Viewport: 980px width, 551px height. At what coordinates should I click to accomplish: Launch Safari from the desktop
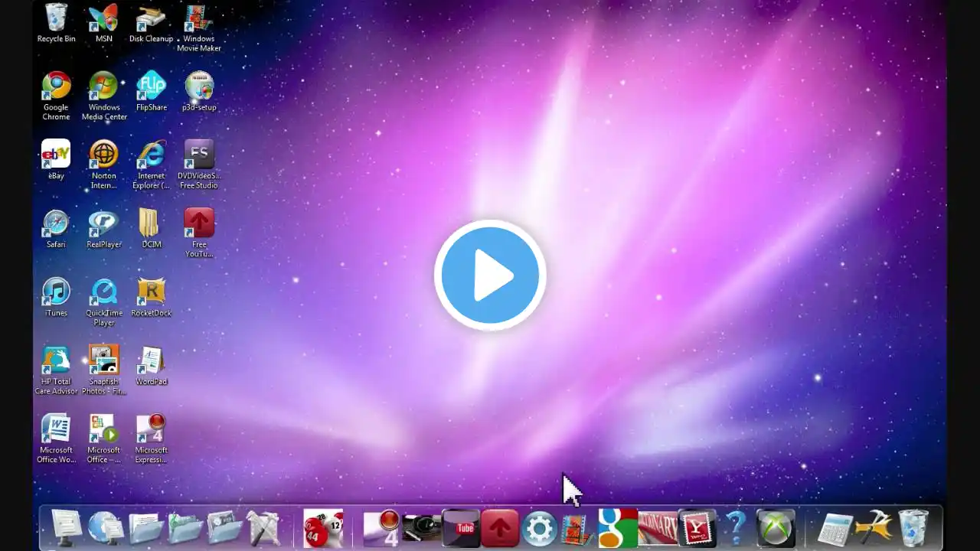point(56,228)
